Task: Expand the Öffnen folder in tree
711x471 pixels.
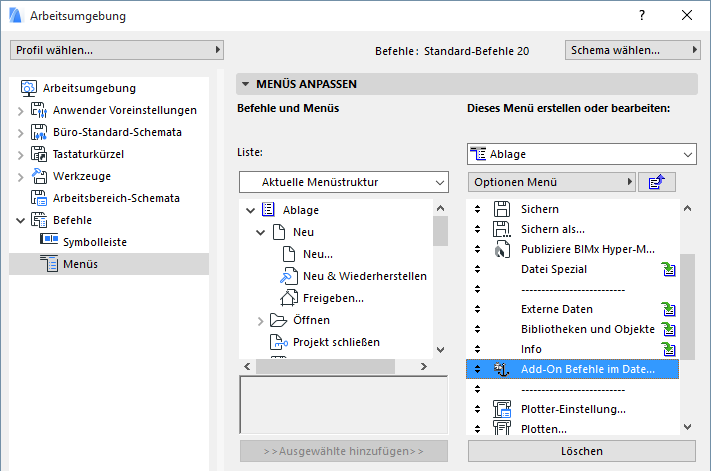Action: click(x=262, y=321)
